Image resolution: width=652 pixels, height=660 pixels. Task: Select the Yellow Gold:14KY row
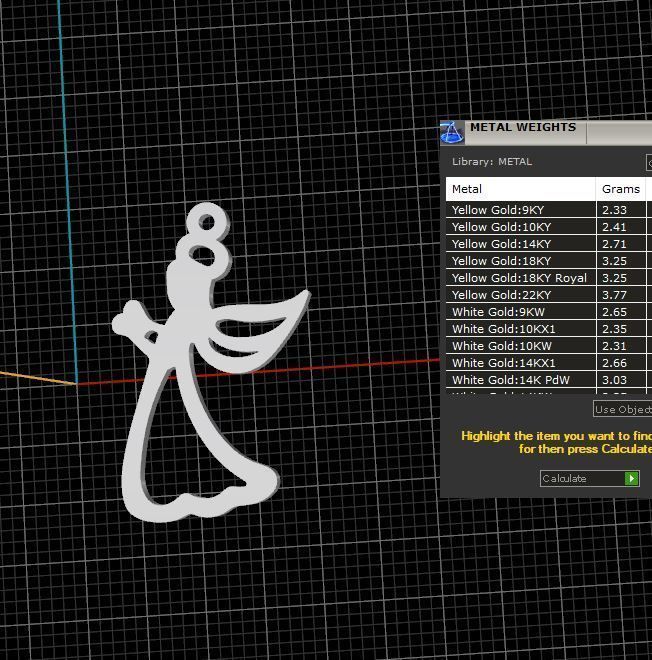click(549, 244)
